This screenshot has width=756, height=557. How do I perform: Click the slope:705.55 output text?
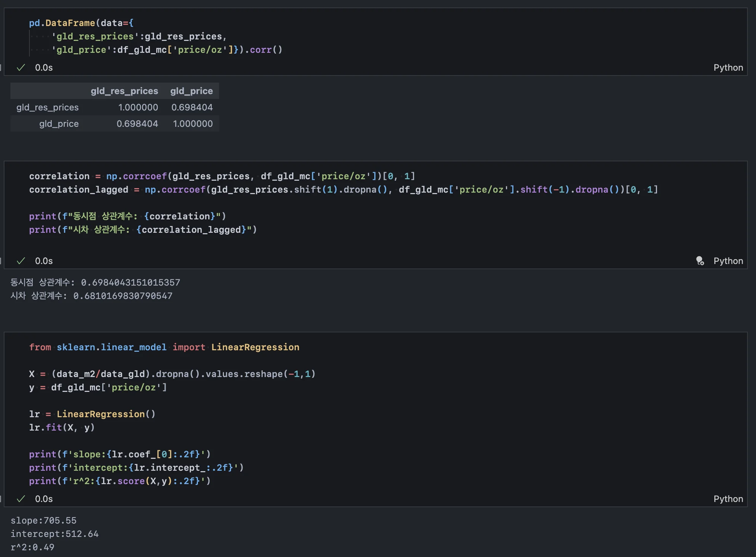[44, 521]
